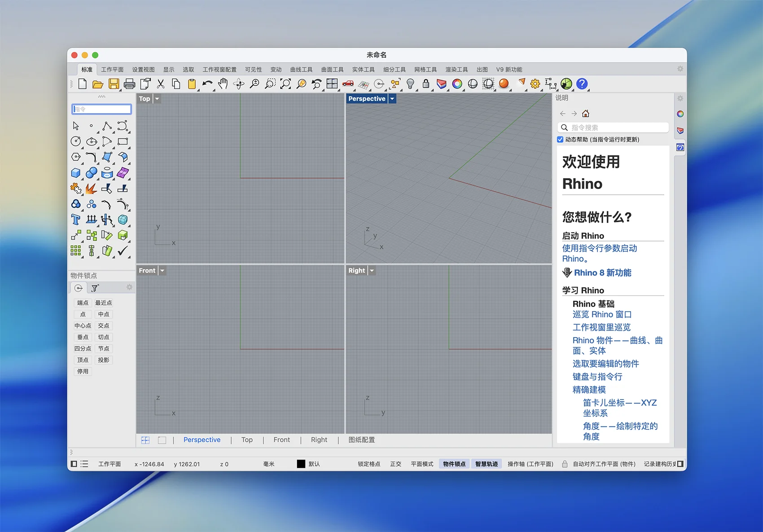Viewport: 763px width, 532px height.
Task: Toggle the 端点 object snap
Action: (83, 303)
